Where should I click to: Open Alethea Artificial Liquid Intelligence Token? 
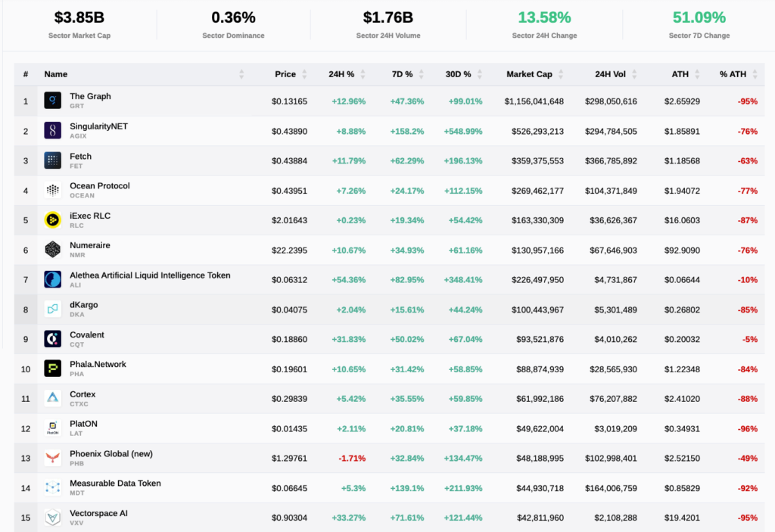coord(150,275)
